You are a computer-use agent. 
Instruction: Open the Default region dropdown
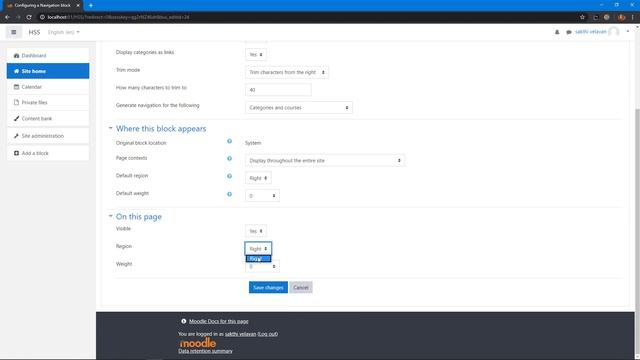click(258, 178)
